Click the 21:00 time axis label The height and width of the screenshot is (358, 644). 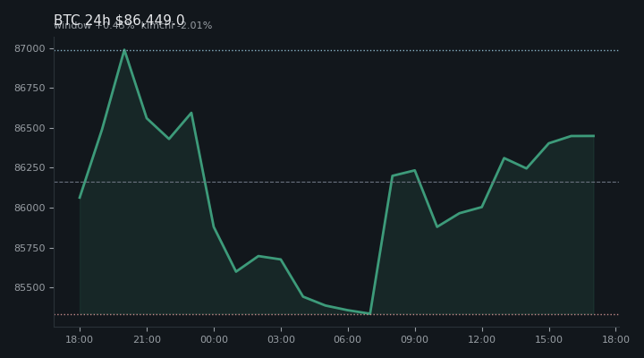tap(147, 339)
